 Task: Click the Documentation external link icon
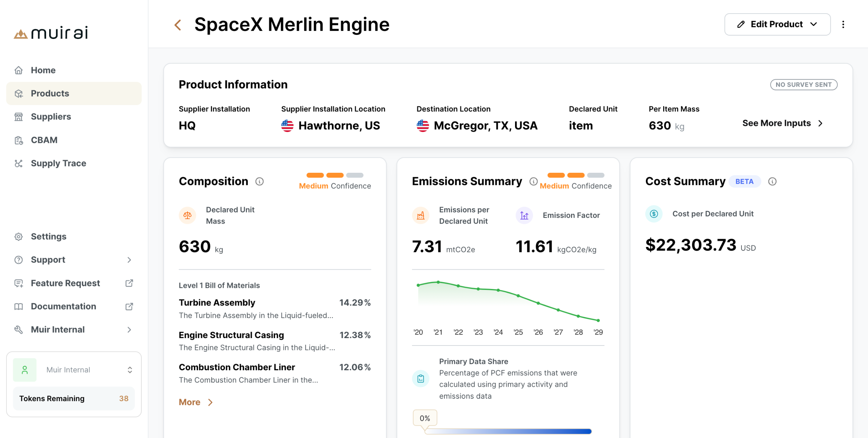tap(129, 306)
